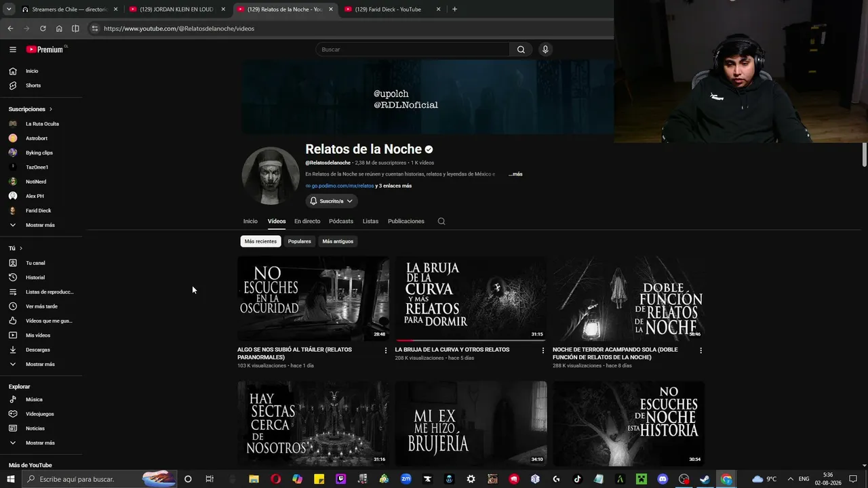Click the page vertical scrollbar
The height and width of the screenshot is (488, 868).
(864, 155)
